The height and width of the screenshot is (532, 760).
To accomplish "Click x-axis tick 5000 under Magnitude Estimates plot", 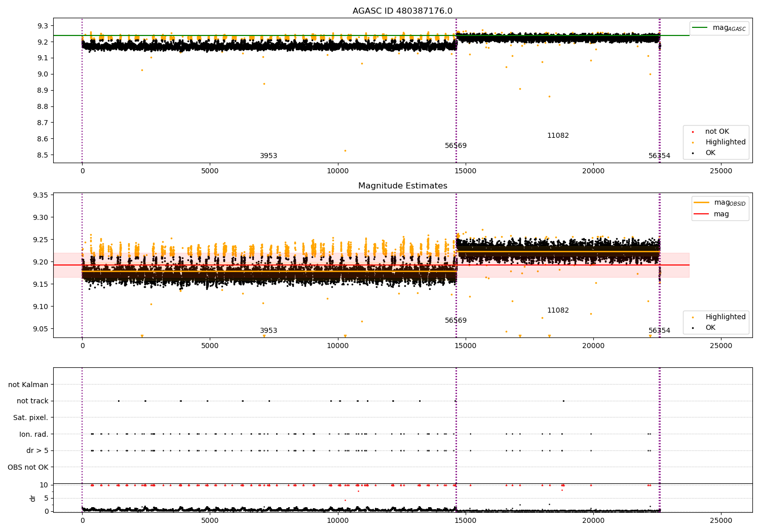I will click(210, 346).
